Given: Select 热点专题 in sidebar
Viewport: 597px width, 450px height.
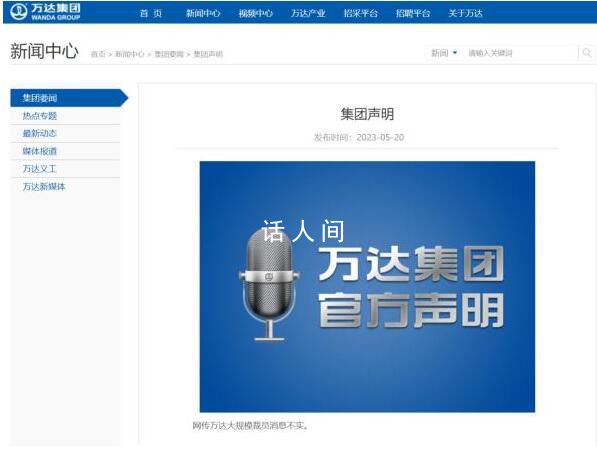Looking at the screenshot, I should click(x=65, y=116).
